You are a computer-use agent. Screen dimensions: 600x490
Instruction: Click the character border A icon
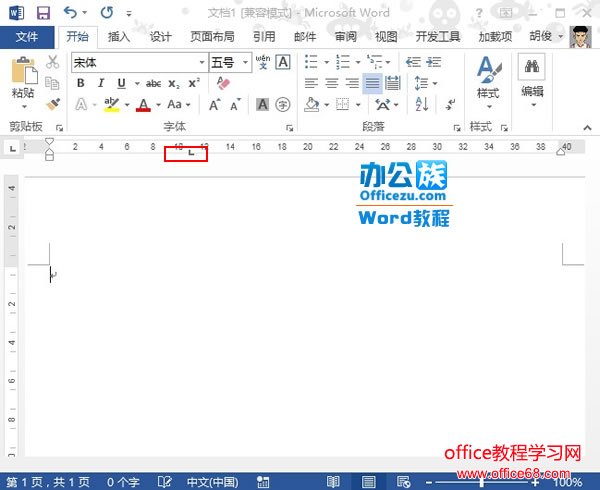(283, 62)
